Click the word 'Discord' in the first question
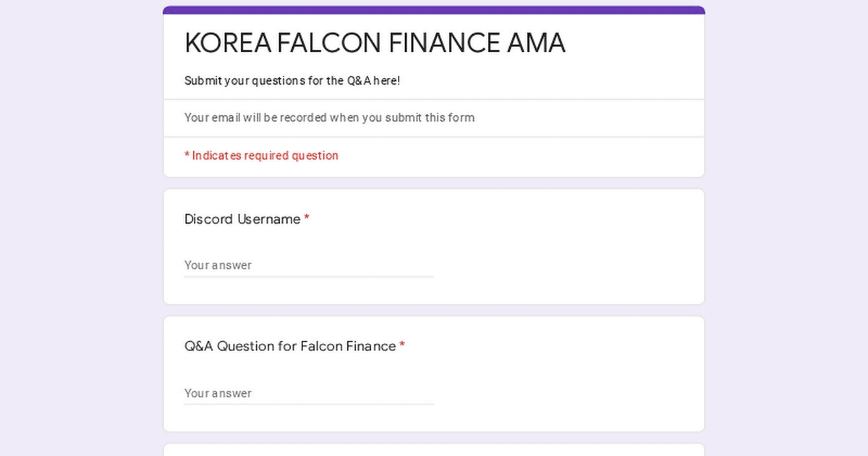This screenshot has width=868, height=456. point(208,219)
